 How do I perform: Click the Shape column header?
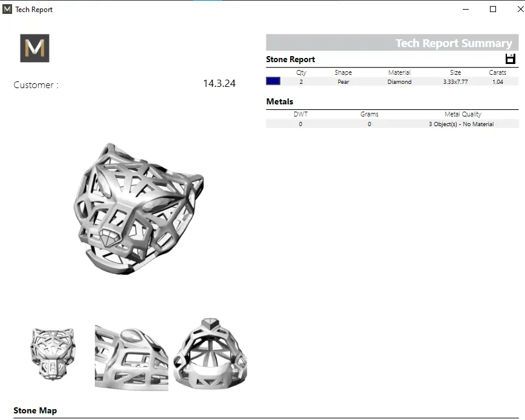point(343,72)
